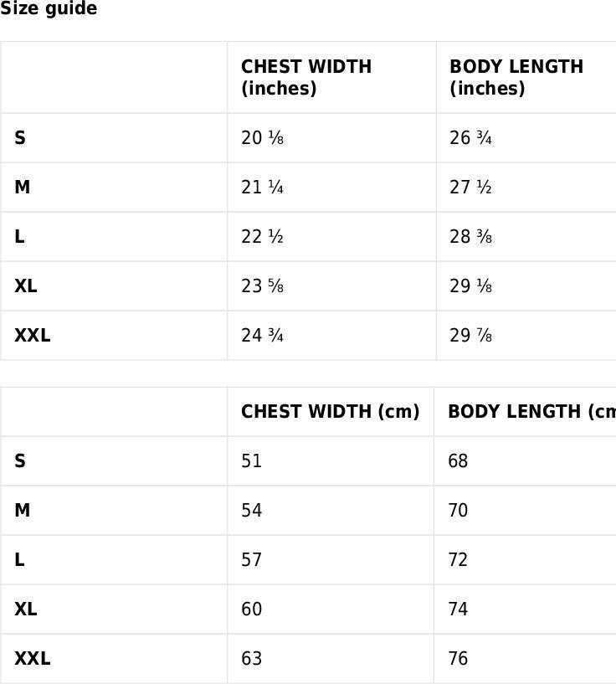Select the 27 ½ body length value

click(470, 188)
